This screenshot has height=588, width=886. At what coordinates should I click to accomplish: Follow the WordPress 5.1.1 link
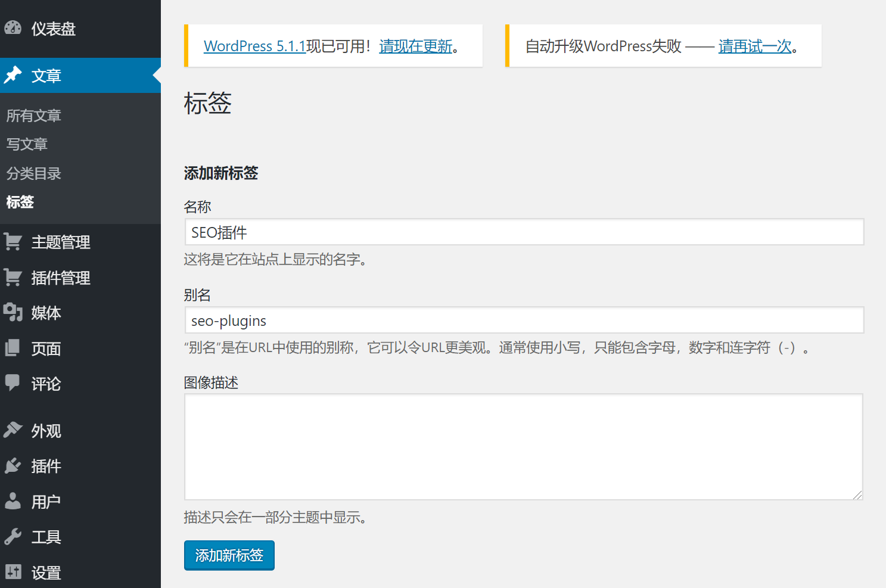click(255, 46)
